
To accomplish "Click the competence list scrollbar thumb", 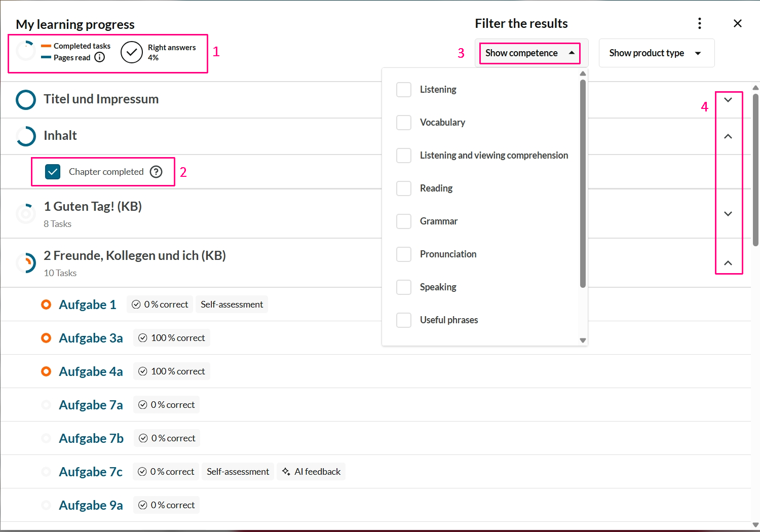I will point(583,182).
